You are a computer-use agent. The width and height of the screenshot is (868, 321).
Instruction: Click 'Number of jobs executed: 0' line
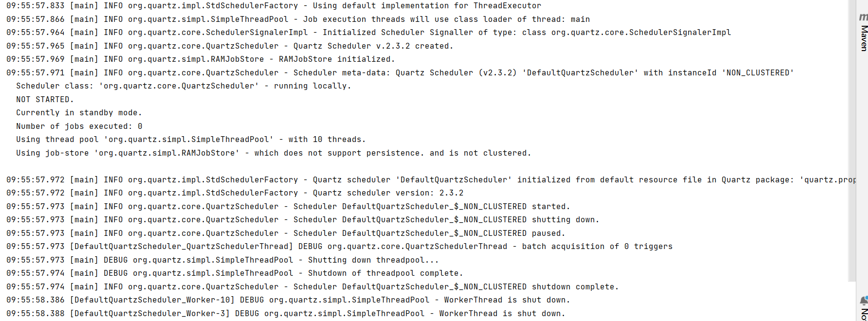pyautogui.click(x=79, y=126)
